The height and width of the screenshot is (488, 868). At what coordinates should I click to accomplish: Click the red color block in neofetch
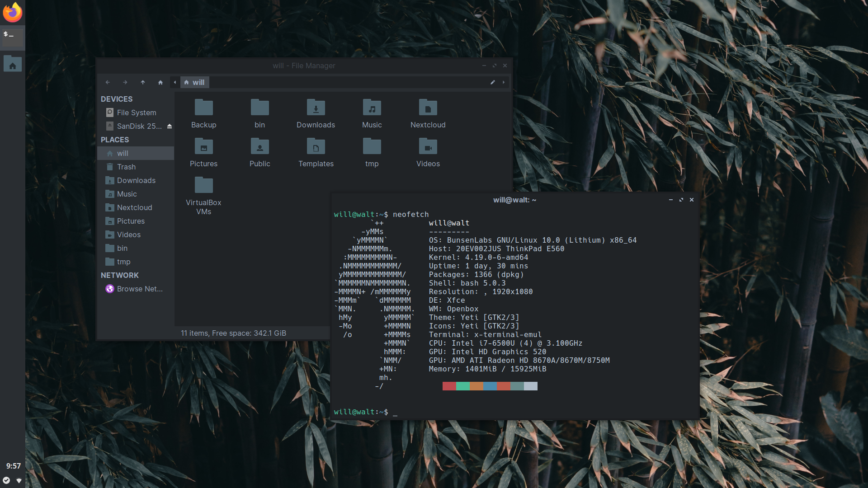(449, 386)
